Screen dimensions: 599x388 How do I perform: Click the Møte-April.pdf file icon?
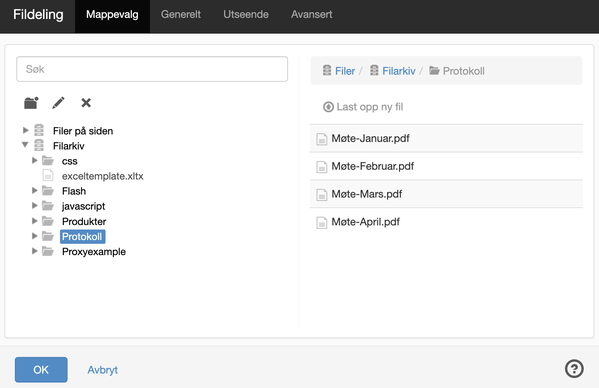322,223
